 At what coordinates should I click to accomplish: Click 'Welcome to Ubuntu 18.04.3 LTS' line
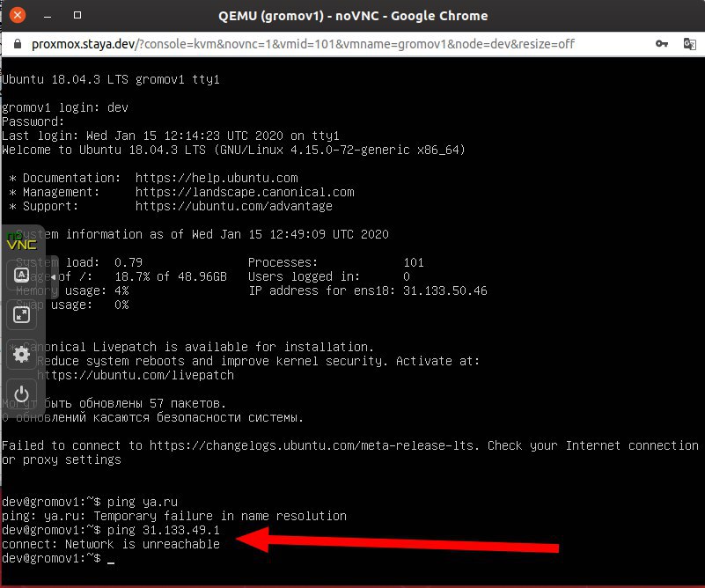(233, 150)
